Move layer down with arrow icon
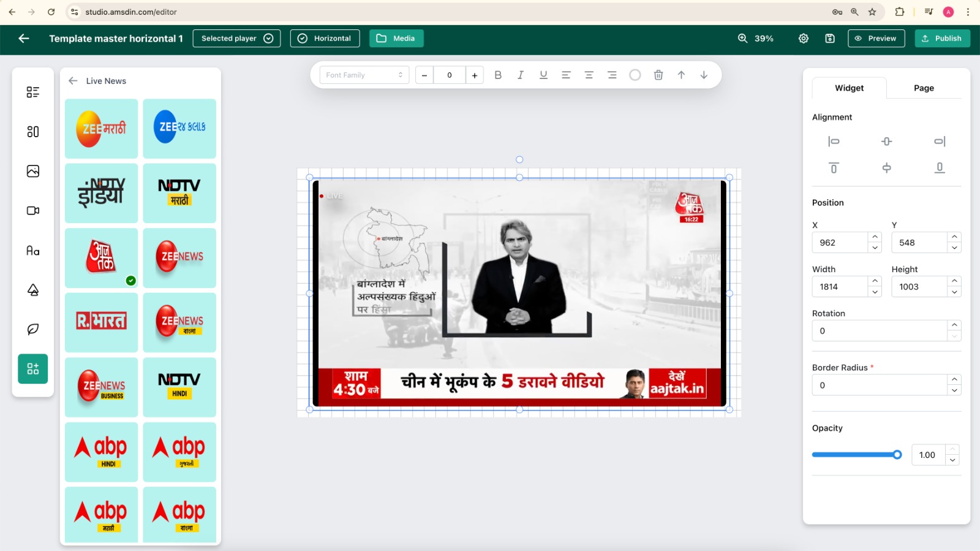This screenshot has height=551, width=980. (x=704, y=75)
